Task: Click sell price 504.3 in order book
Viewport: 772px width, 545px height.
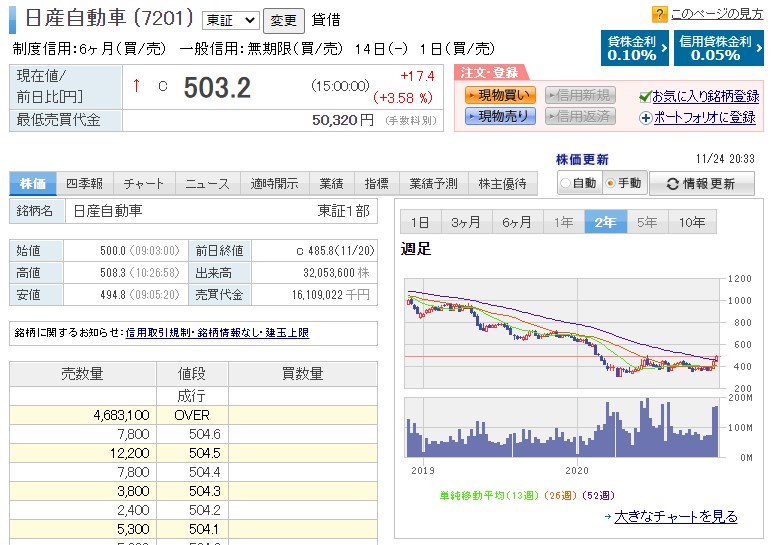Action: tap(205, 491)
